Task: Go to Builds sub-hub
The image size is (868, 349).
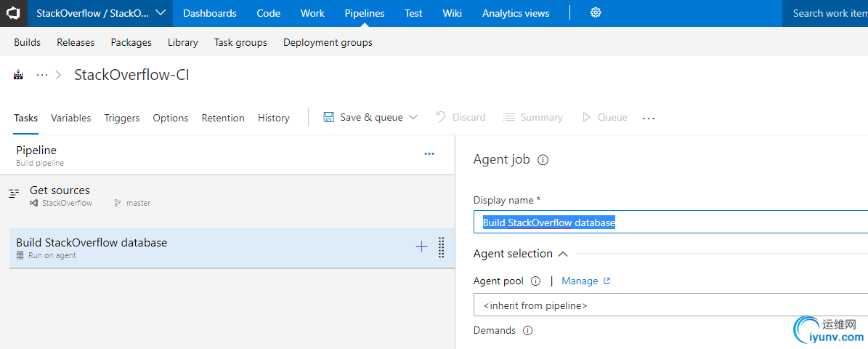Action: tap(27, 42)
